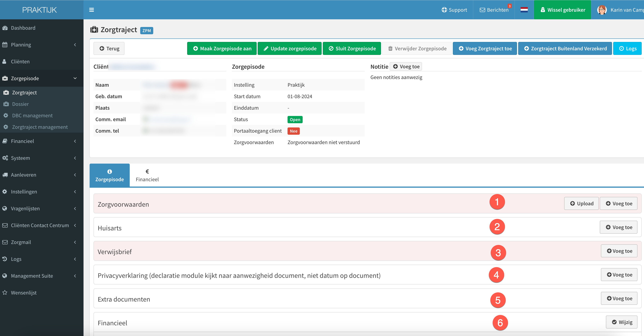The width and height of the screenshot is (644, 336).
Task: Click Voeg toe in Verwijsbrief row
Action: [619, 251]
